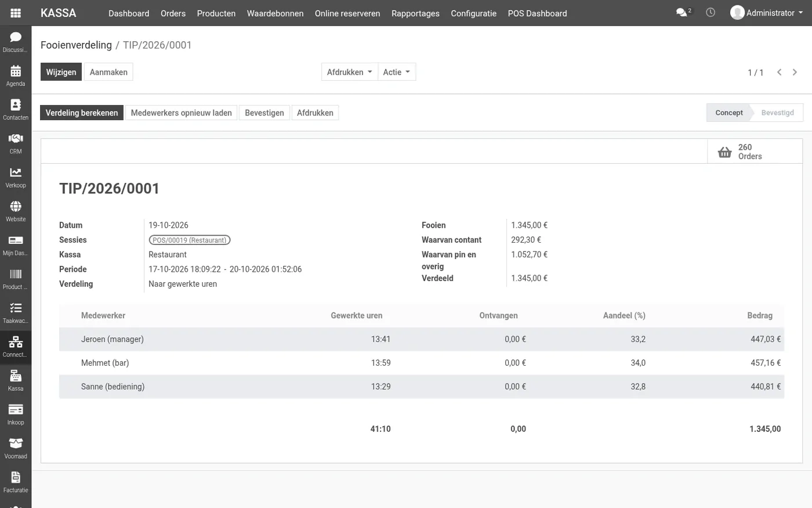Open CRM handshake icon in sidebar
Screen dimensions: 812x508
(16, 143)
